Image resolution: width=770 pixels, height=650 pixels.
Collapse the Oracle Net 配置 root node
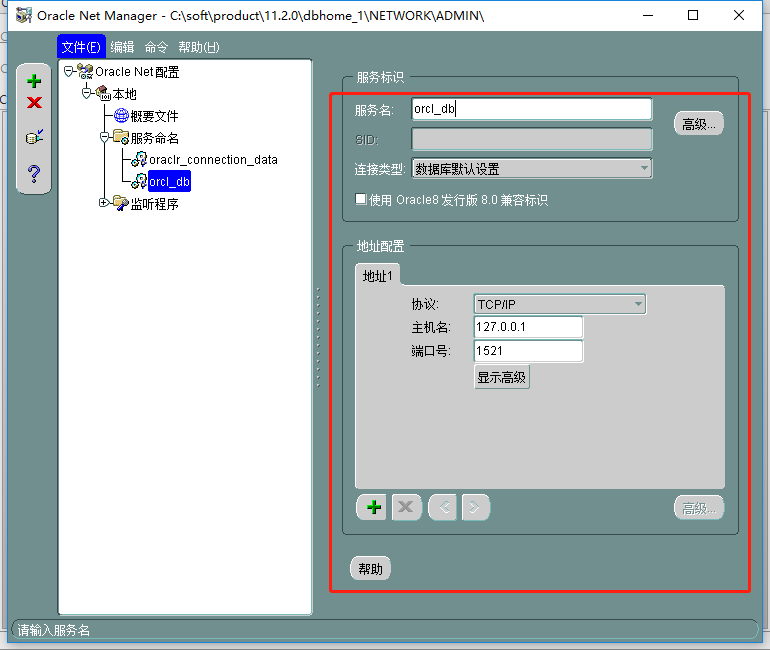click(x=69, y=72)
